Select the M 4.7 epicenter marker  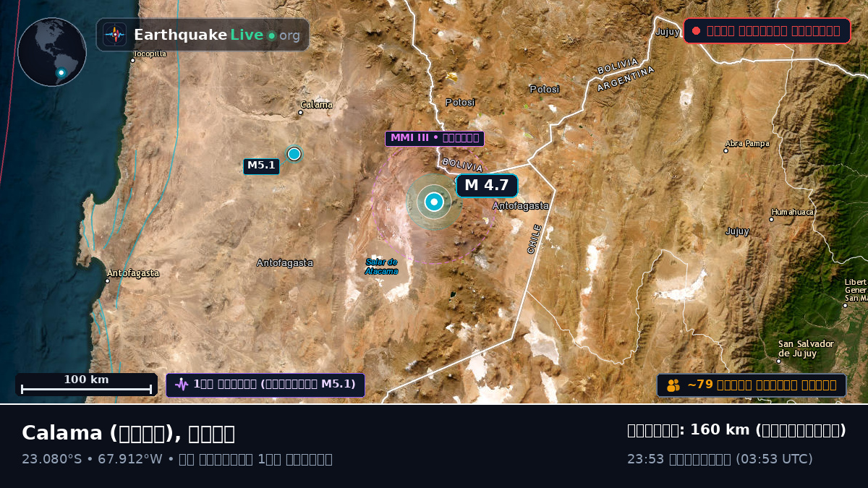[434, 202]
